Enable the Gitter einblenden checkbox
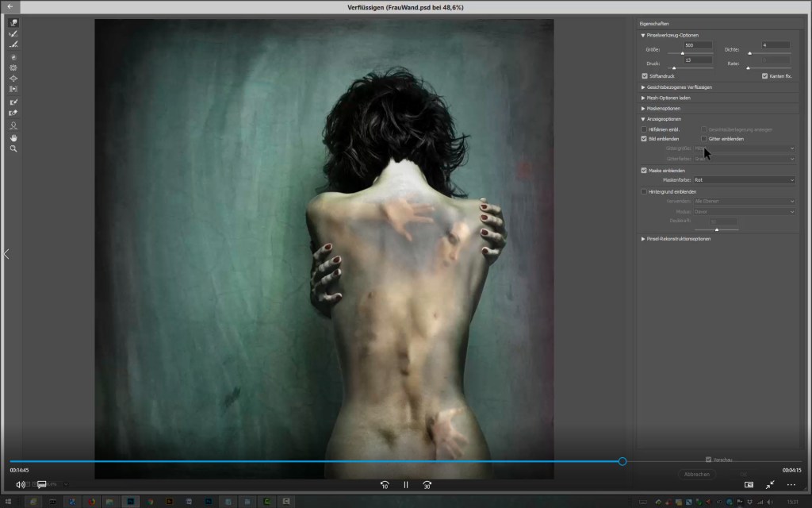This screenshot has height=508, width=812. click(703, 139)
